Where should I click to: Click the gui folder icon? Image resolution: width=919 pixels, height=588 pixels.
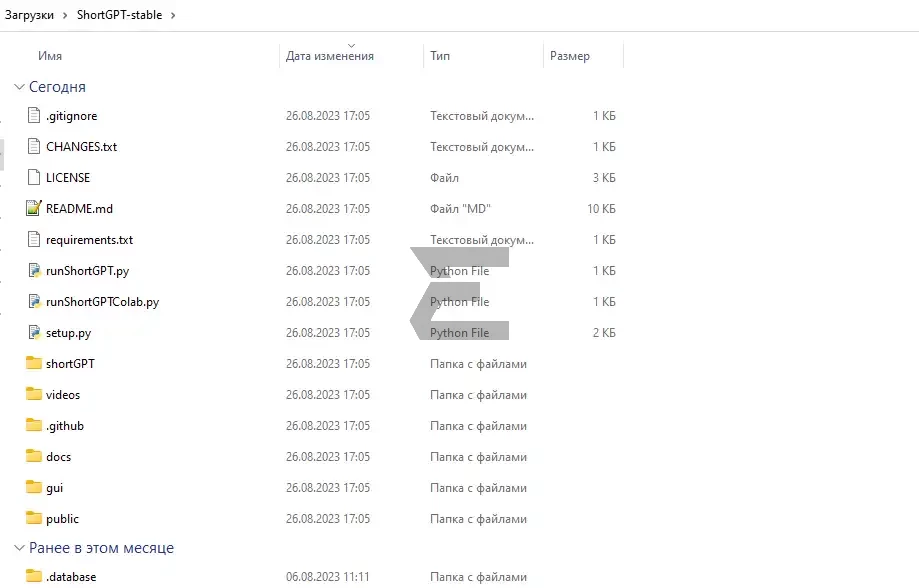click(34, 487)
